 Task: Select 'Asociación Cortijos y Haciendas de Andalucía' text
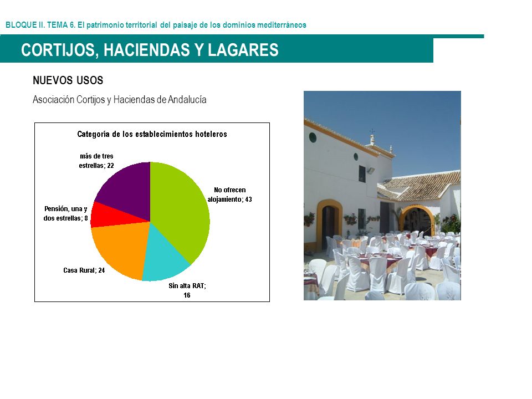[120, 100]
